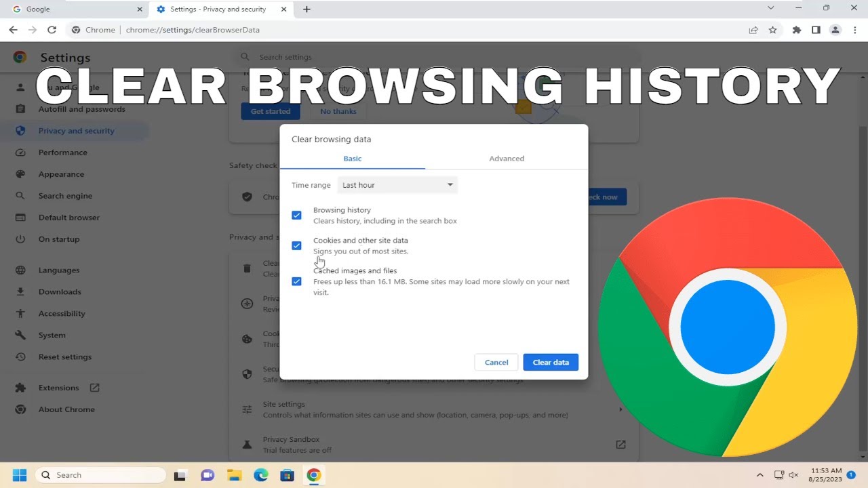The width and height of the screenshot is (868, 488).
Task: Open the Time range dropdown
Action: (397, 185)
